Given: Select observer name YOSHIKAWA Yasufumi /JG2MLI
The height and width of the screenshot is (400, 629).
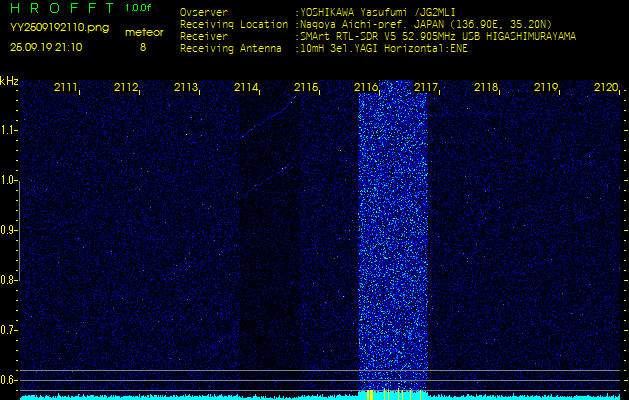Looking at the screenshot, I should 377,12.
